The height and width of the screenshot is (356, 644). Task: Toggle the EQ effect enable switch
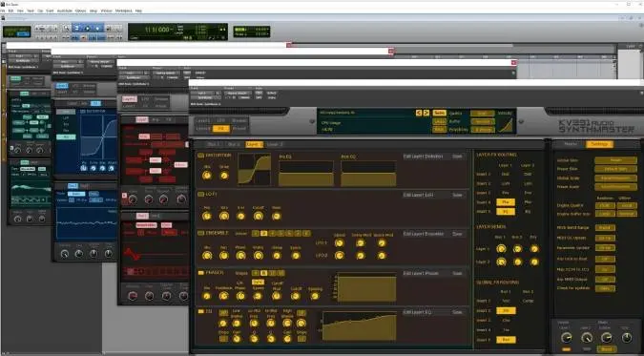coord(201,311)
